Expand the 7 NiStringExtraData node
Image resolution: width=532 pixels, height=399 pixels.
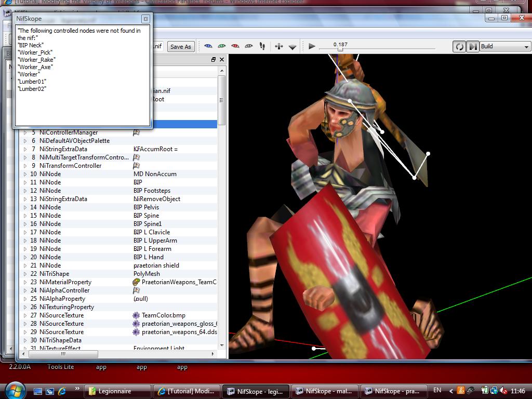[x=25, y=149]
